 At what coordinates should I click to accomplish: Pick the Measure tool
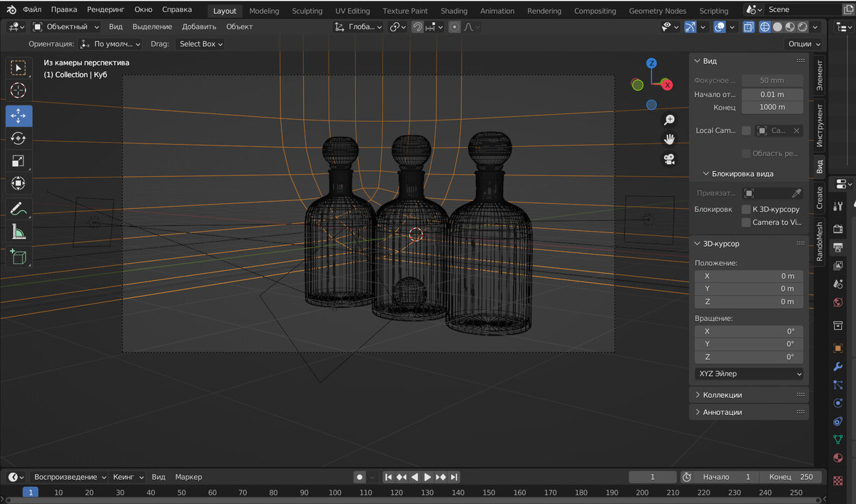[19, 232]
